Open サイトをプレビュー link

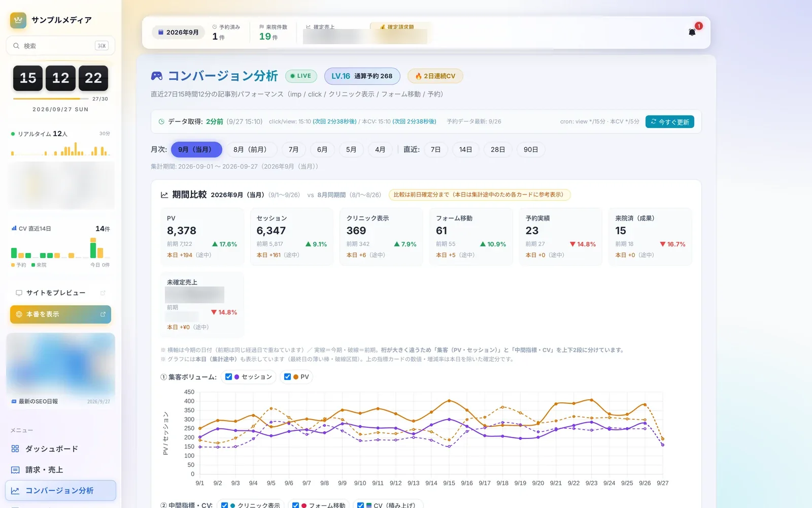pos(60,293)
